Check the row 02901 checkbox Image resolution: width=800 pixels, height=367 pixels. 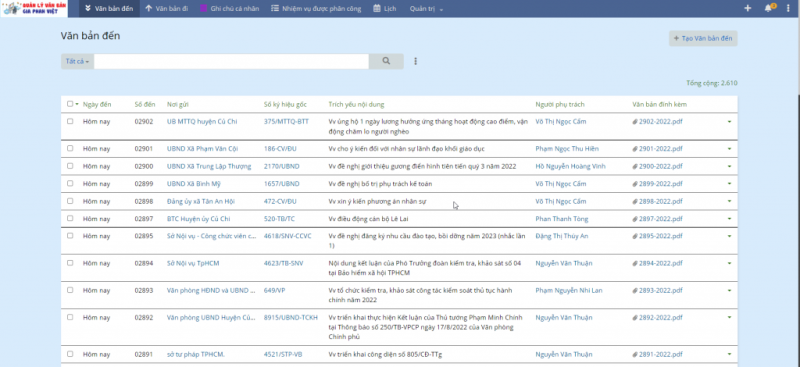point(70,149)
